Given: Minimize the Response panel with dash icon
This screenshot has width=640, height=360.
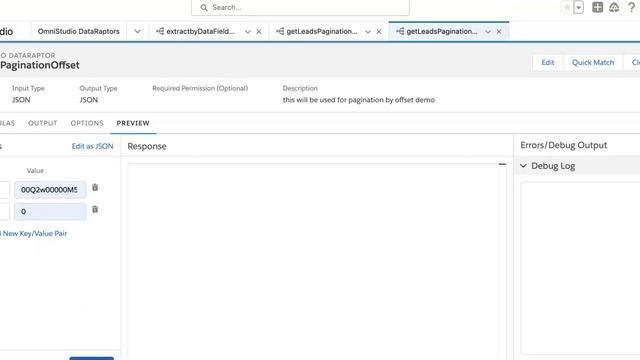Looking at the screenshot, I should (x=502, y=164).
